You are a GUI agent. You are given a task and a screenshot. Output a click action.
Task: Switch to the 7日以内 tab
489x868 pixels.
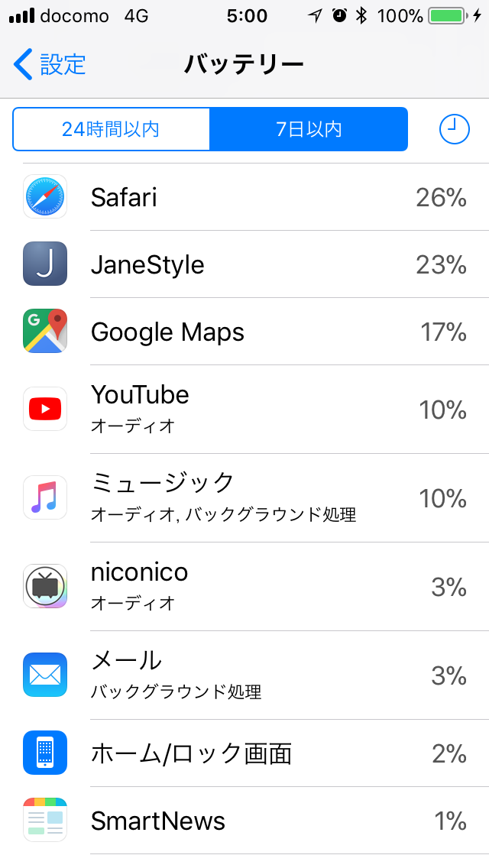pos(309,130)
